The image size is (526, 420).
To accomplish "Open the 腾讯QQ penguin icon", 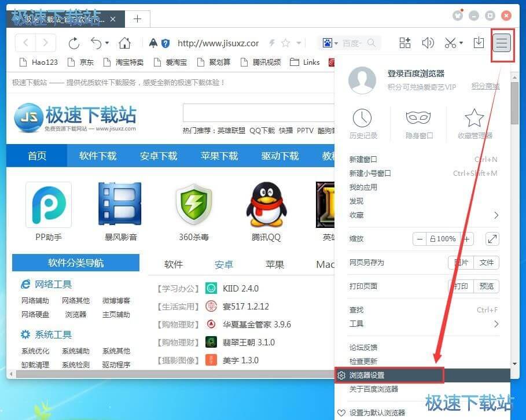I will (266, 204).
